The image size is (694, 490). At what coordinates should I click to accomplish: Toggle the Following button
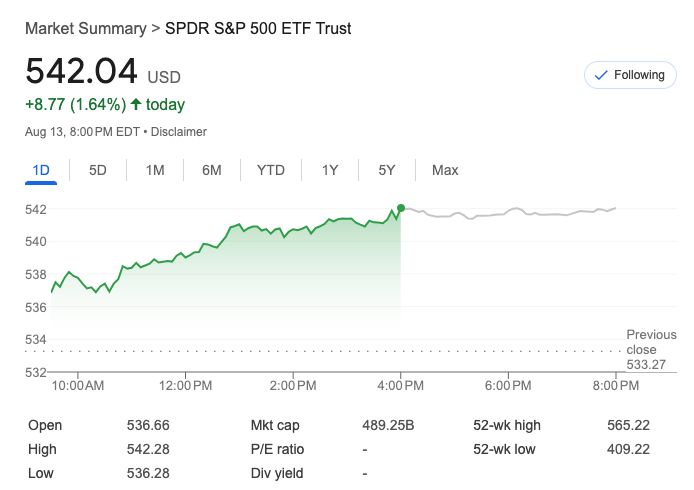tap(629, 75)
